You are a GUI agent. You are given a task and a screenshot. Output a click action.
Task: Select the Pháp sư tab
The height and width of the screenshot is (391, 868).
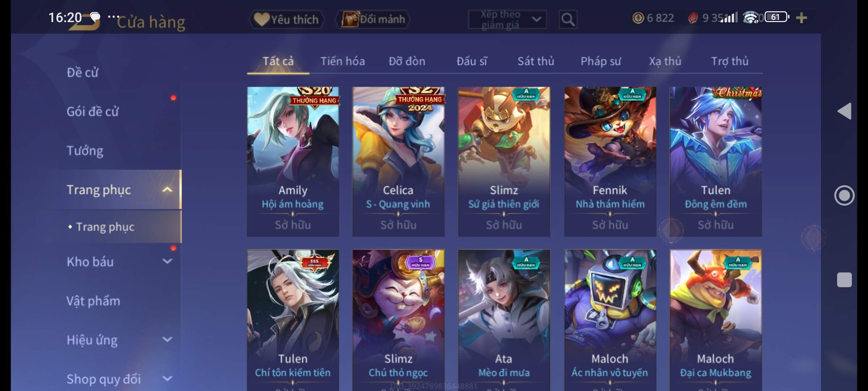pos(601,61)
